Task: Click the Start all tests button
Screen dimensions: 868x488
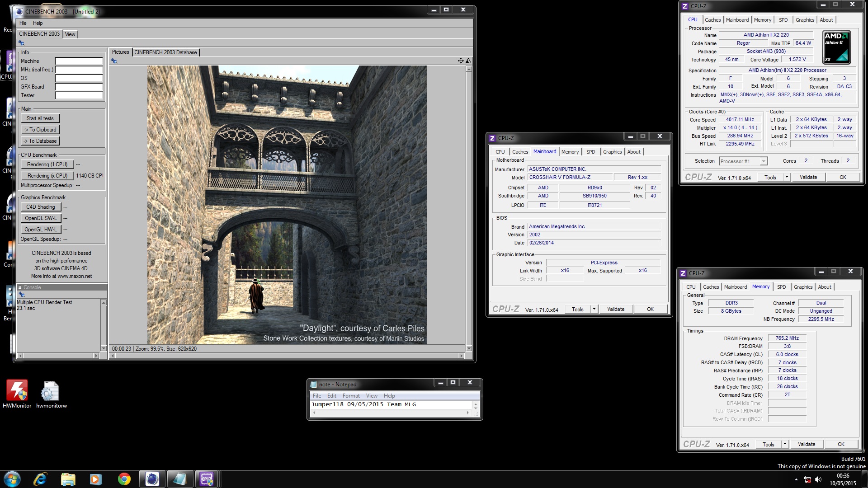Action: 40,118
